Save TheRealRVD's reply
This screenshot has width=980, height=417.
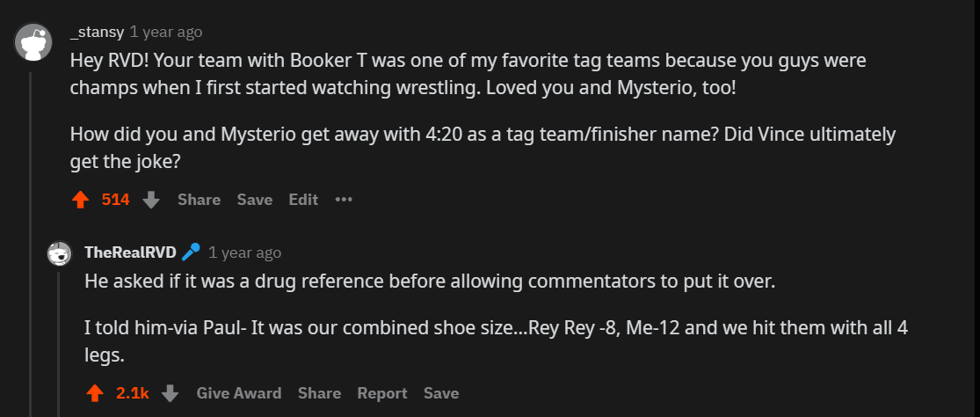[x=441, y=393]
